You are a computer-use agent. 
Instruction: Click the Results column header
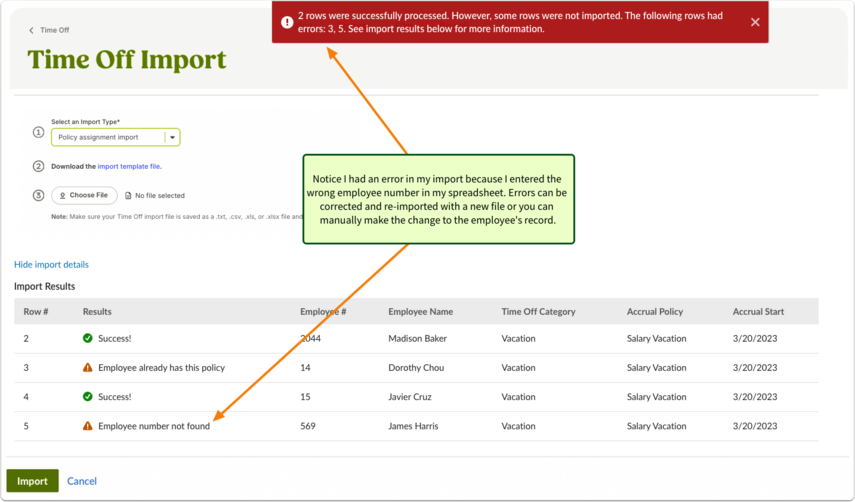(x=97, y=311)
